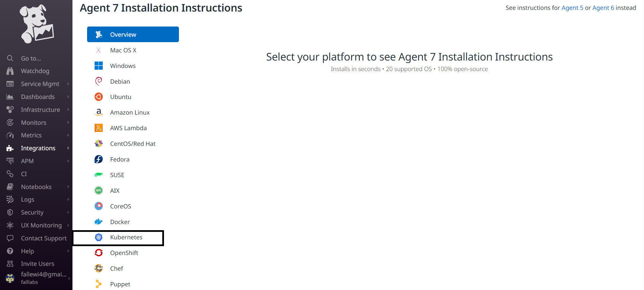Click the Watchdog binoculars icon
The height and width of the screenshot is (290, 644).
[x=10, y=71]
